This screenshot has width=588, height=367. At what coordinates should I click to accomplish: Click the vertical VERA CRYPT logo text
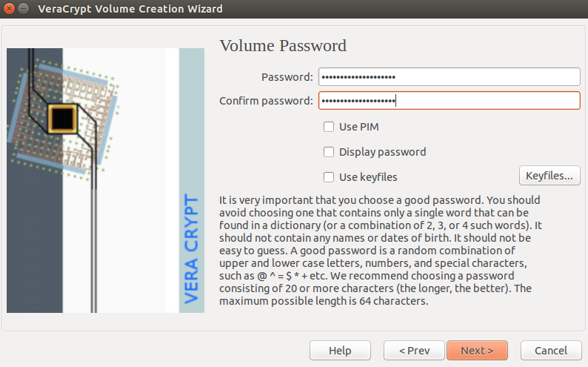pos(192,248)
